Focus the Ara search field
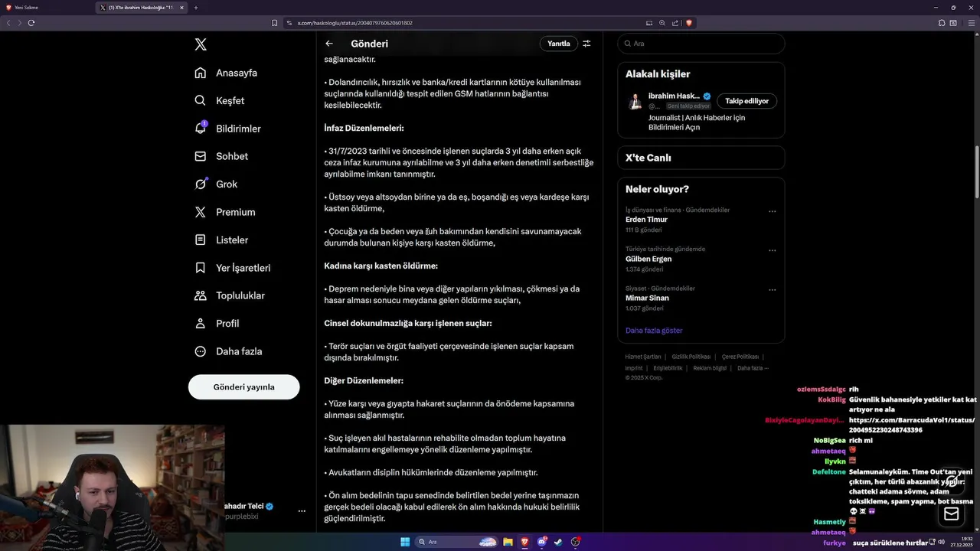Image resolution: width=980 pixels, height=551 pixels. click(x=701, y=44)
